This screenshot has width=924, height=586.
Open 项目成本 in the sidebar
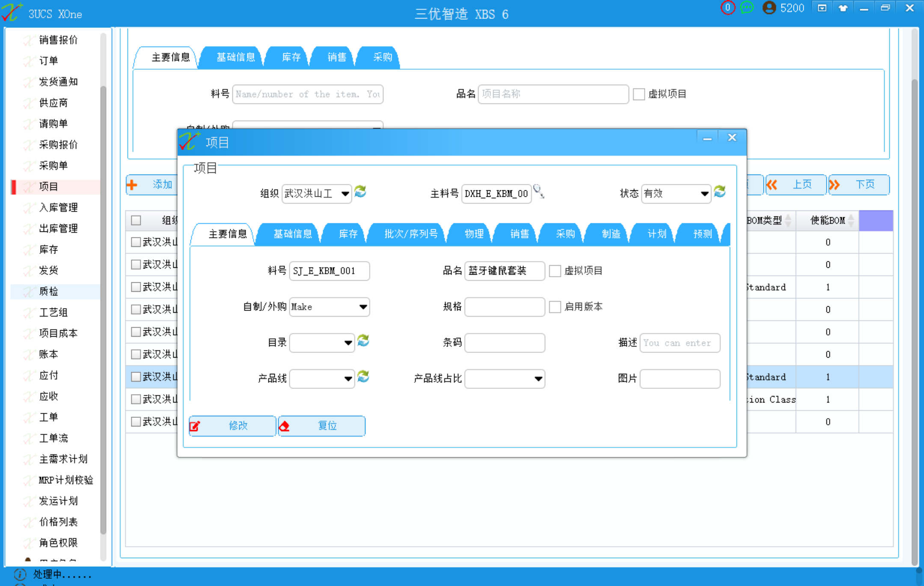pyautogui.click(x=58, y=333)
